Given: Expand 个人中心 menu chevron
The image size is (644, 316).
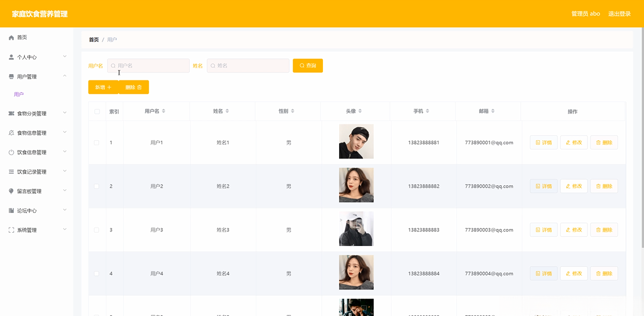Looking at the screenshot, I should tap(65, 56).
